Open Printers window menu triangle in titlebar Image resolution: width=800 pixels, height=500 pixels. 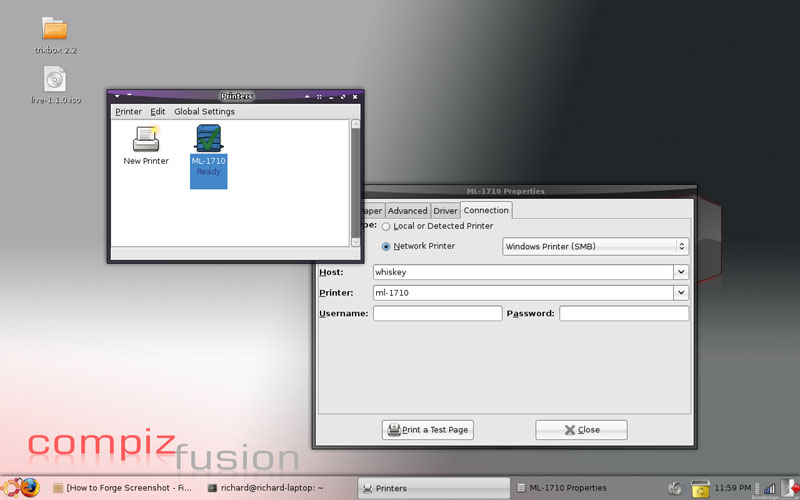coord(117,96)
